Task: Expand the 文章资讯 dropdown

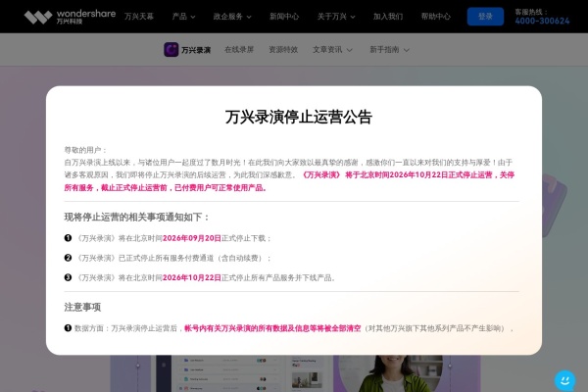Action: click(332, 50)
